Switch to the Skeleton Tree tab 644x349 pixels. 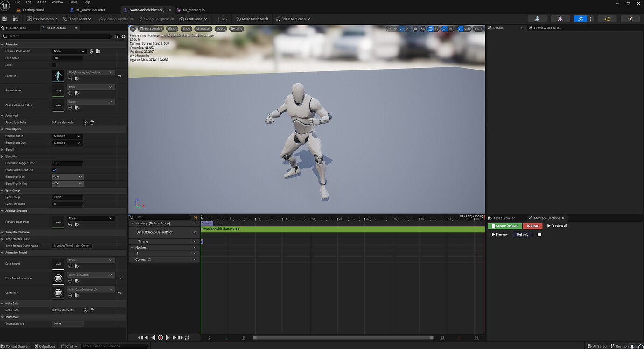click(16, 28)
